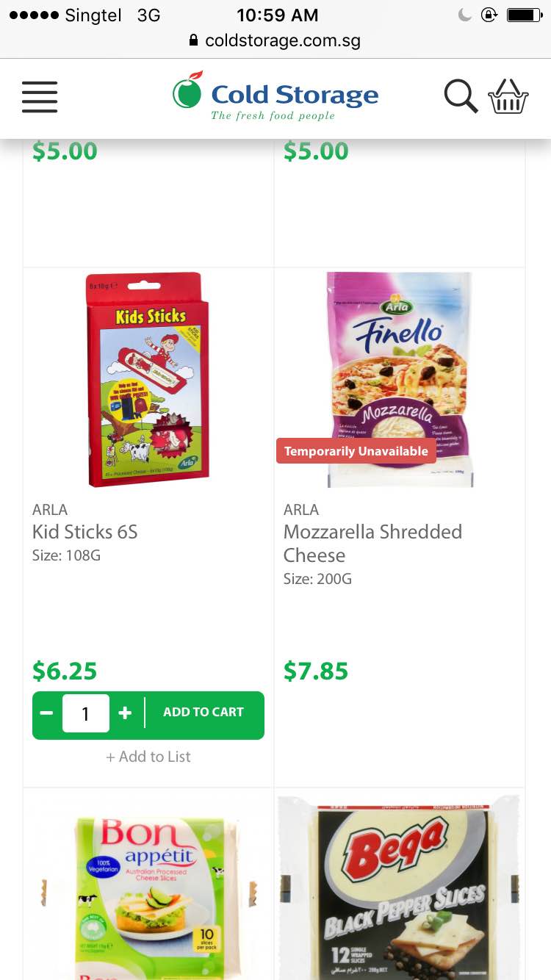Tap the search magnifier icon

pos(461,96)
